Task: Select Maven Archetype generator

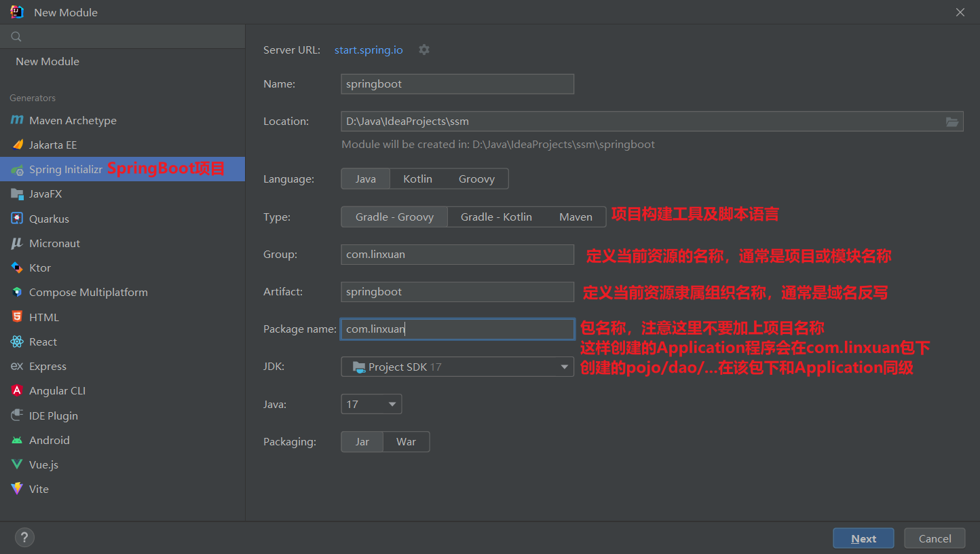Action: (122, 120)
